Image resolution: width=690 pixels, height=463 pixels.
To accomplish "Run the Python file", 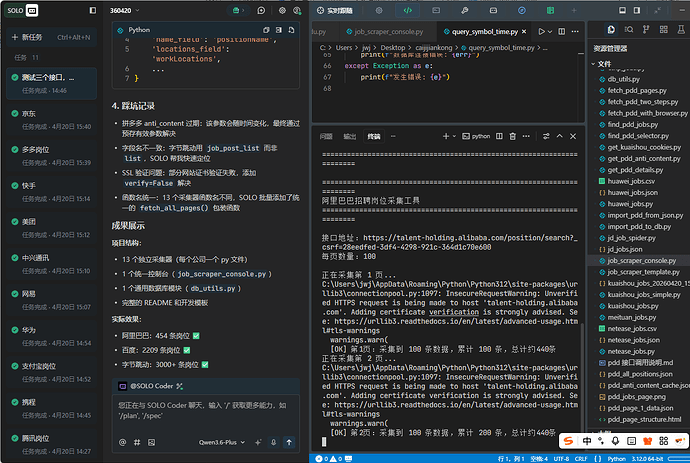I will (x=541, y=32).
